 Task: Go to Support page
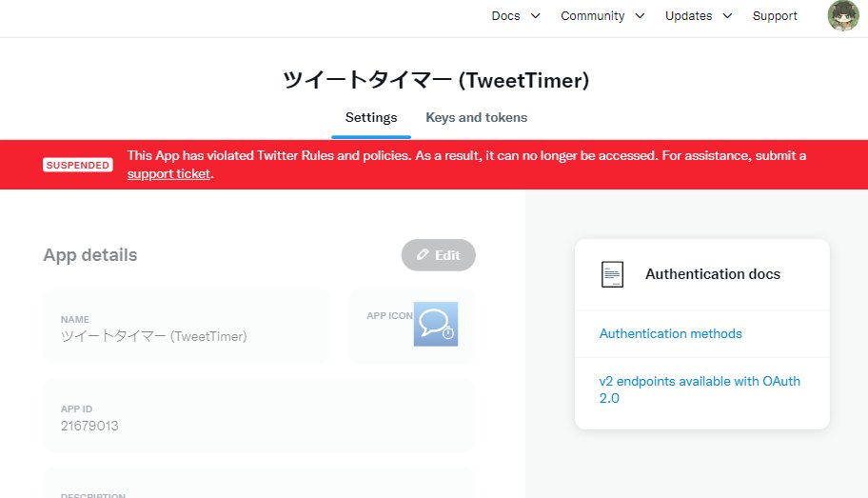coord(775,16)
